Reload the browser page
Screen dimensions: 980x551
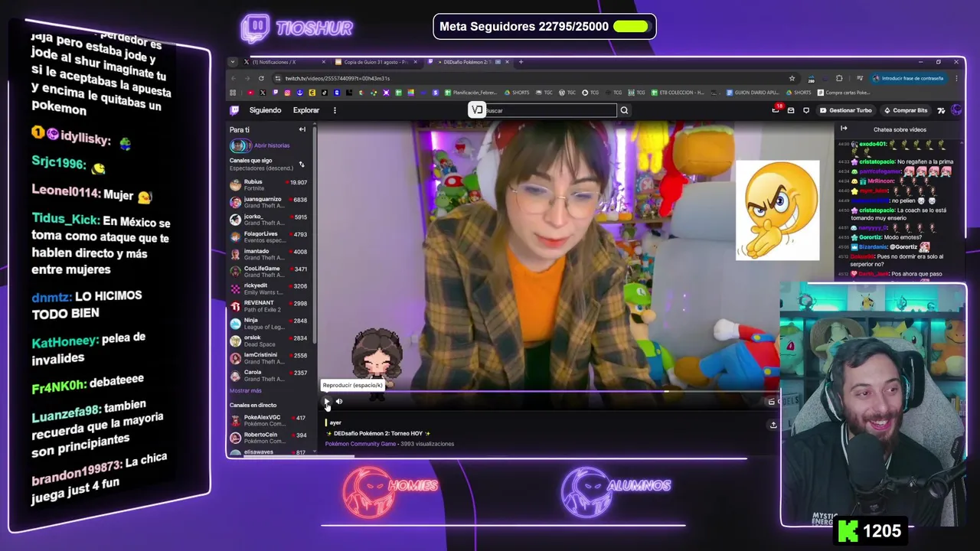pos(261,78)
